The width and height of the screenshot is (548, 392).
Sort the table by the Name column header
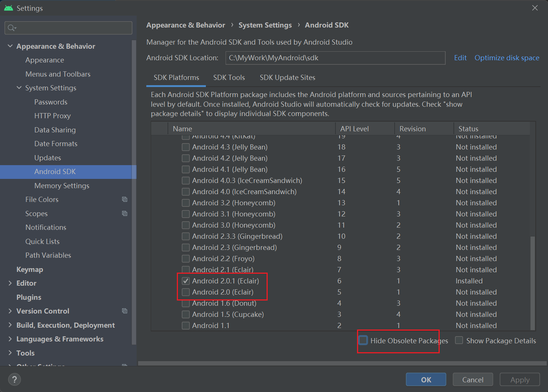click(252, 129)
